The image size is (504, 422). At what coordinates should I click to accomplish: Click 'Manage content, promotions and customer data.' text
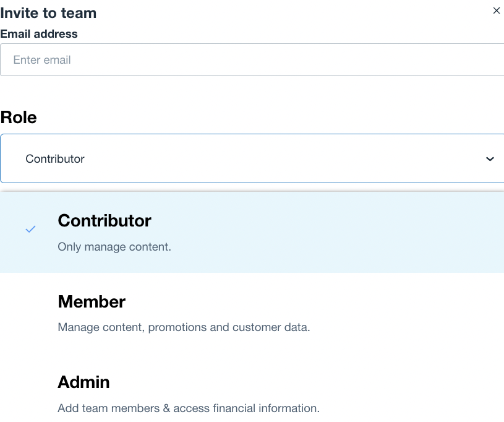184,327
